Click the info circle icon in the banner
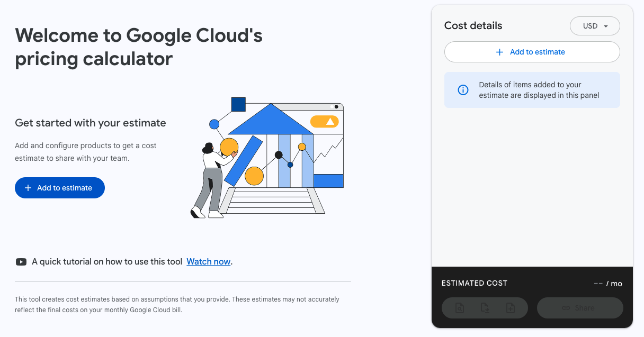Viewport: 644px width, 337px height. (x=463, y=90)
